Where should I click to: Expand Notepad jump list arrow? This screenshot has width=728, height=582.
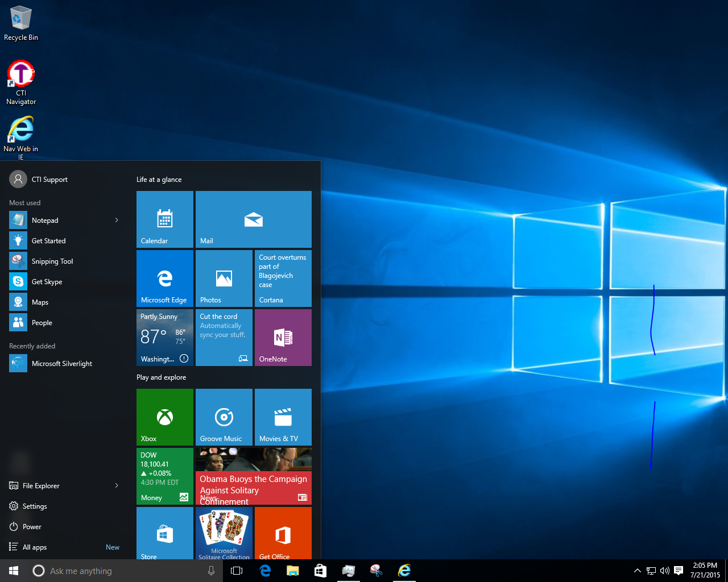click(117, 220)
